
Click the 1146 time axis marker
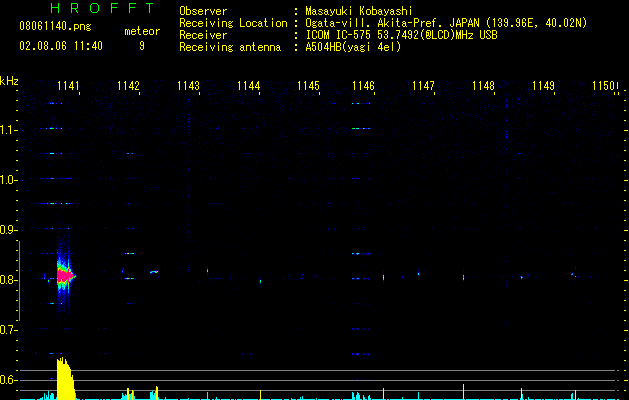tap(363, 86)
